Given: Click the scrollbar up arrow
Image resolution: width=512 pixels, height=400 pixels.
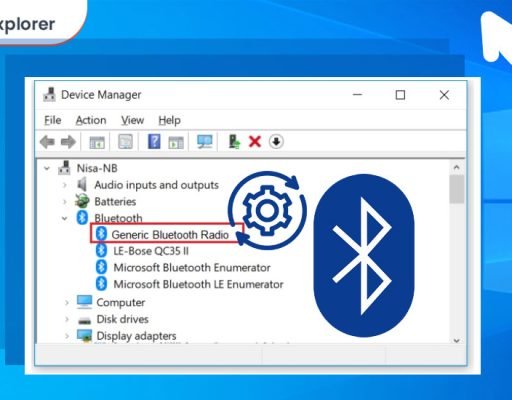Looking at the screenshot, I should tap(456, 167).
